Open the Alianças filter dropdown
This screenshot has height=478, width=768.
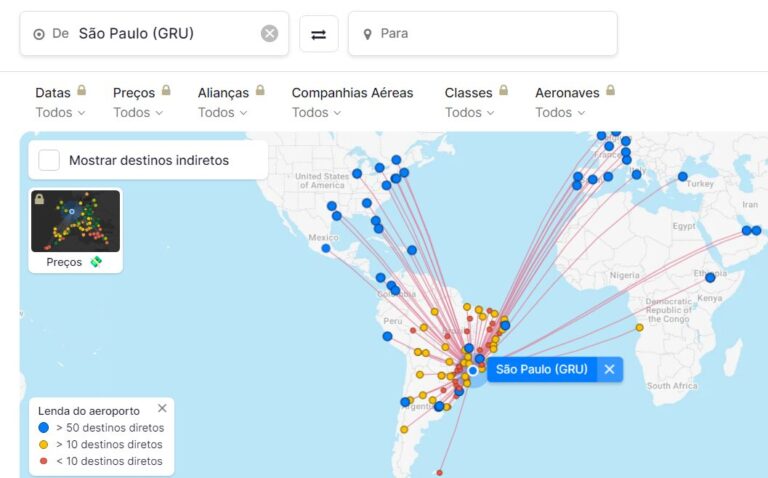click(x=222, y=113)
